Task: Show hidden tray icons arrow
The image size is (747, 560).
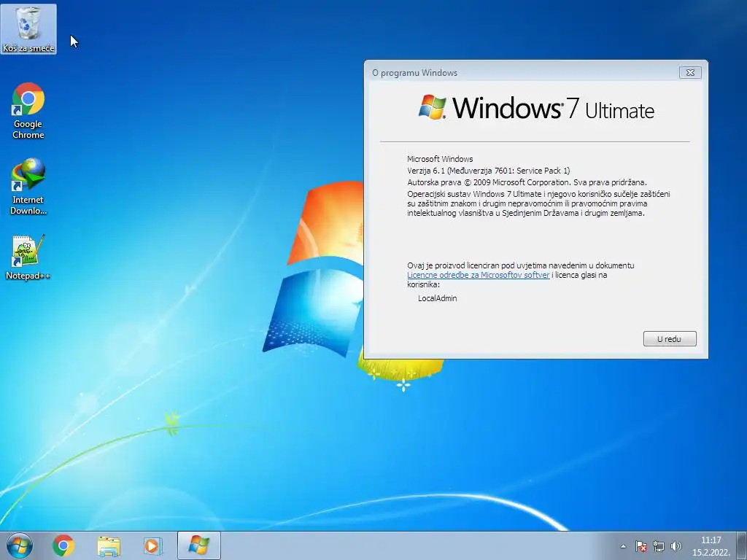Action: [x=623, y=546]
